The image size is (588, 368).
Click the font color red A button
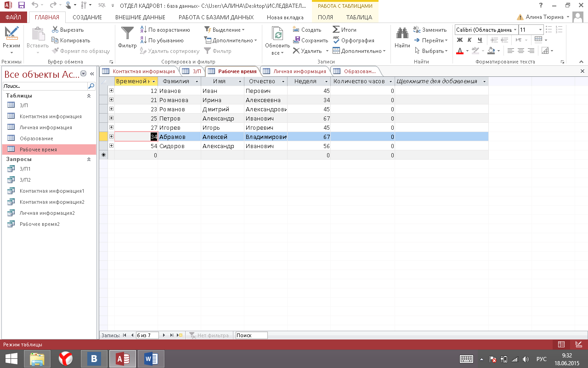tap(460, 51)
